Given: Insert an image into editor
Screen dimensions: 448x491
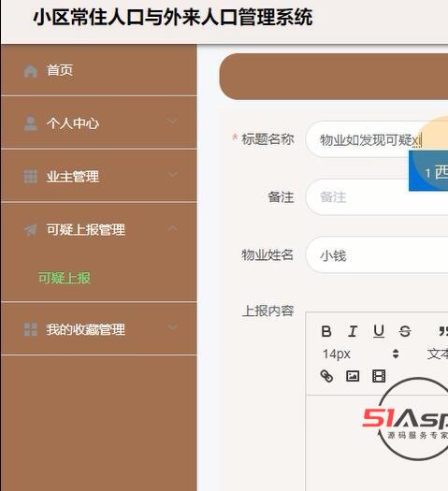Looking at the screenshot, I should (353, 376).
